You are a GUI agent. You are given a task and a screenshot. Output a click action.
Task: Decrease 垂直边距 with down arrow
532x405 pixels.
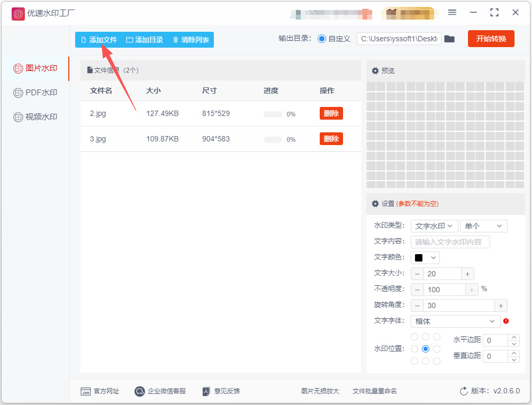pos(513,359)
